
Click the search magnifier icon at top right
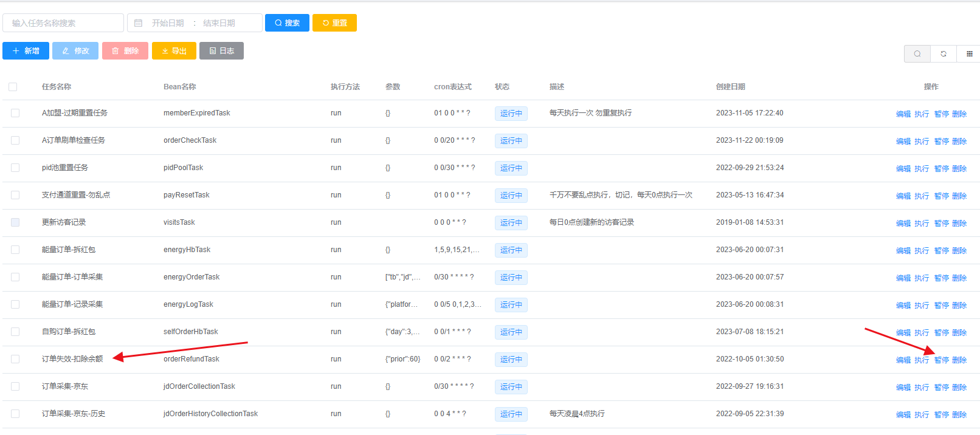click(x=917, y=54)
